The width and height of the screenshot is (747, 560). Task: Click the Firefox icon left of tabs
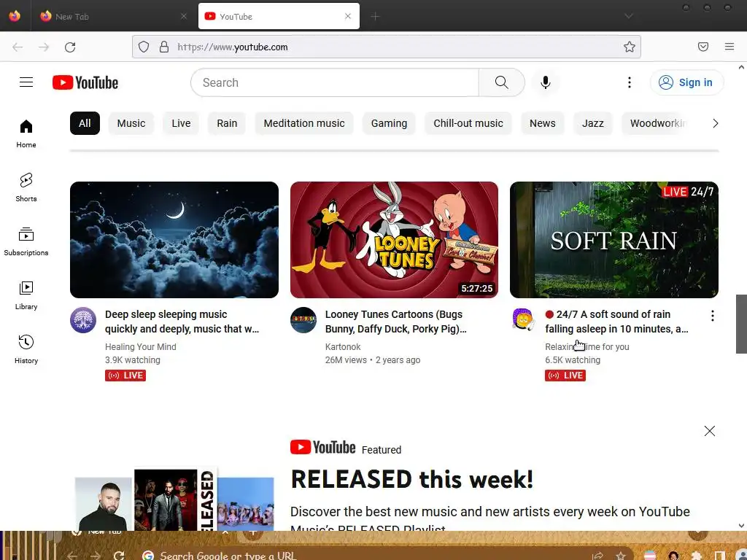tap(15, 16)
